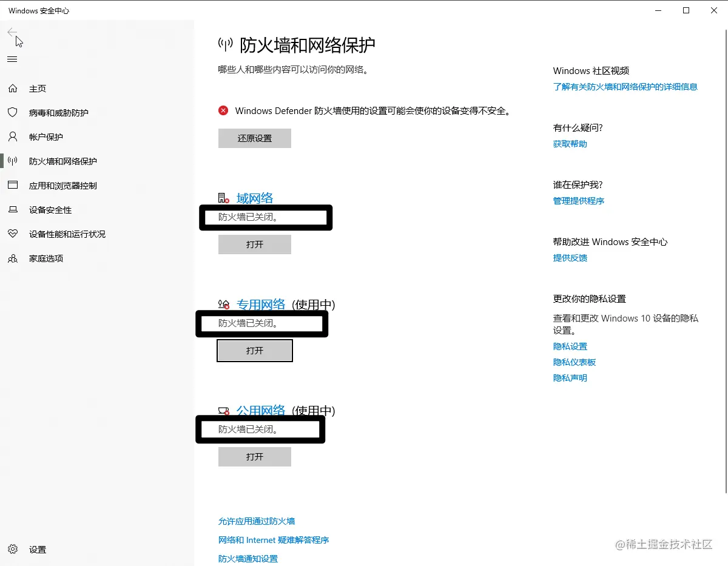Viewport: 728px width, 566px height.
Task: Click the settings gear icon
Action: [x=13, y=550]
